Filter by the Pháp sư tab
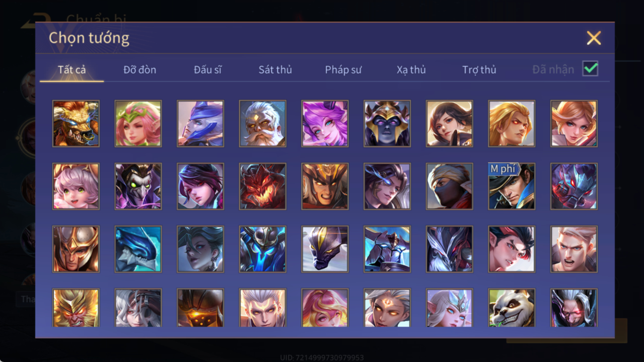The width and height of the screenshot is (644, 362). pyautogui.click(x=343, y=70)
